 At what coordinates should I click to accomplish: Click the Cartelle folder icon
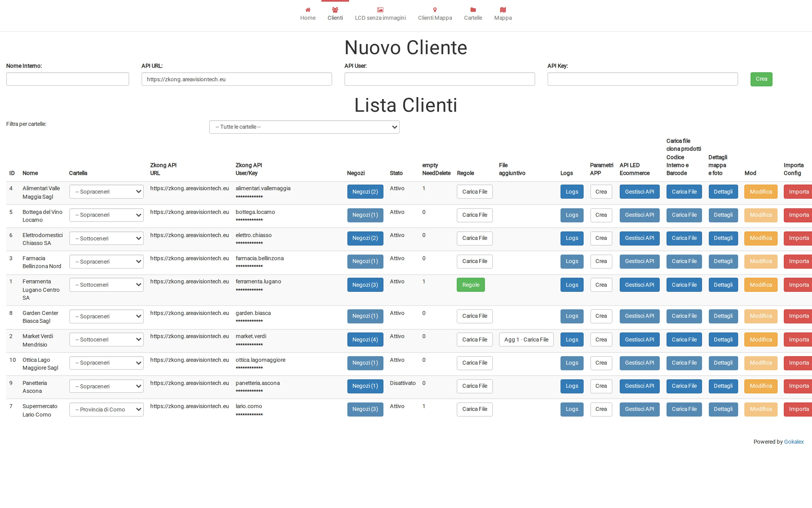473,10
